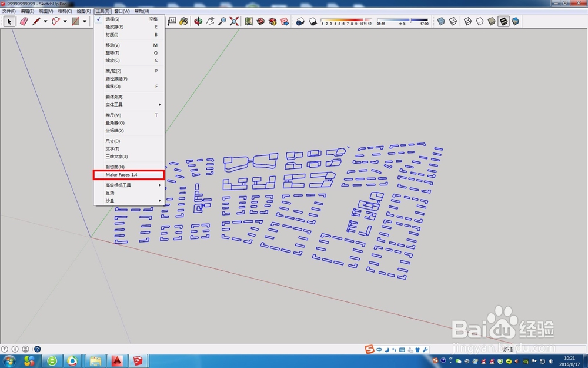Expand the 高级相机工具 submenu
The height and width of the screenshot is (368, 588).
coord(129,185)
